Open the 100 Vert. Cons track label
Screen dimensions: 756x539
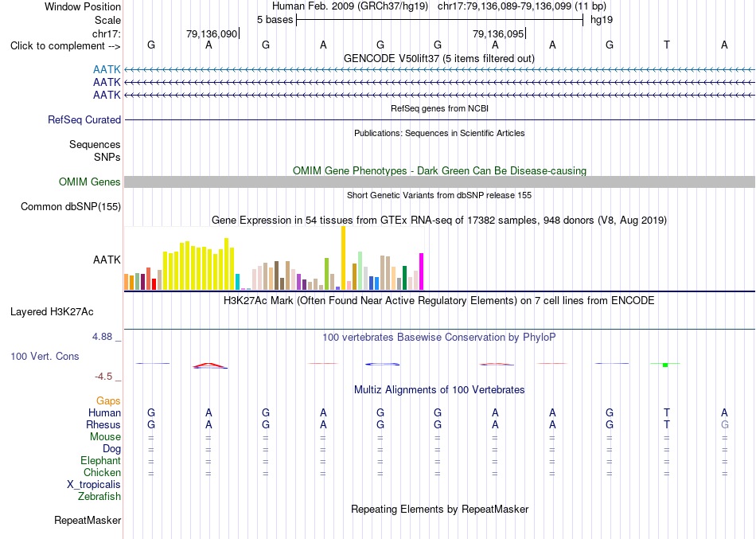(x=45, y=356)
